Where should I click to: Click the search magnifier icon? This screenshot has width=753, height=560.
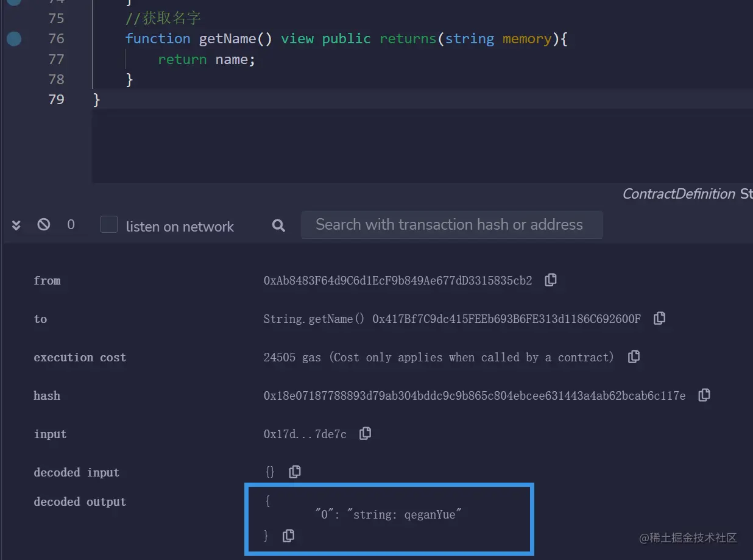[278, 225]
